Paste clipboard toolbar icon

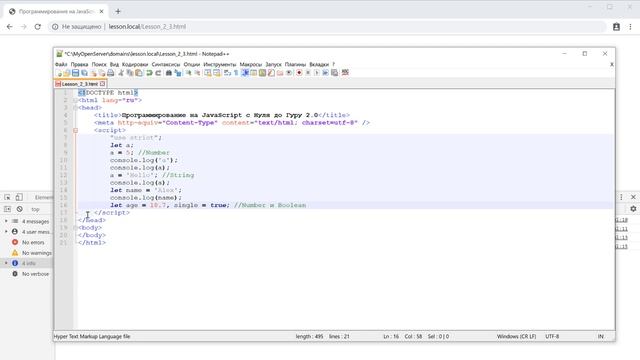coord(139,73)
